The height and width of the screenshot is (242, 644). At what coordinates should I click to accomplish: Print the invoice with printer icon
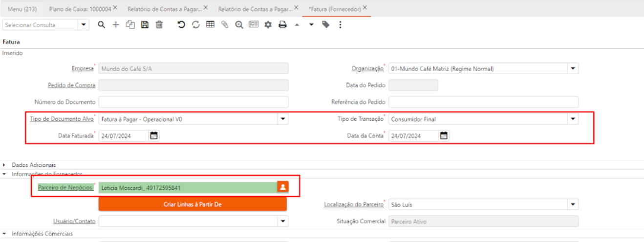click(x=282, y=25)
